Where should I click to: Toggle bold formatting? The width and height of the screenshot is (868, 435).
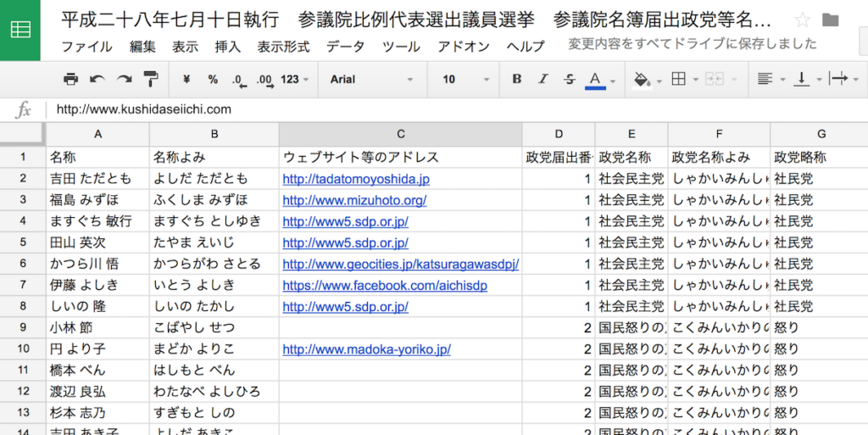pyautogui.click(x=517, y=79)
